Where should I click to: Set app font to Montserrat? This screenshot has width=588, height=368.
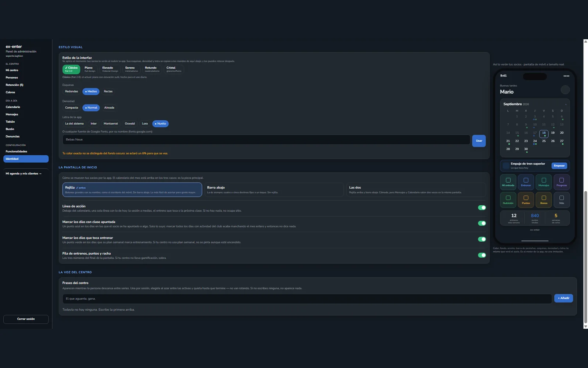[111, 124]
